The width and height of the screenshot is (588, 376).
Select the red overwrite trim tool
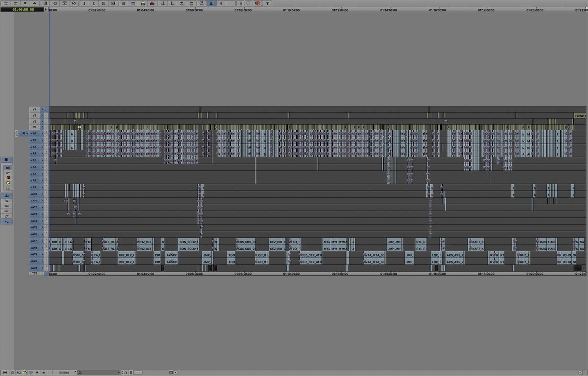pos(7,178)
